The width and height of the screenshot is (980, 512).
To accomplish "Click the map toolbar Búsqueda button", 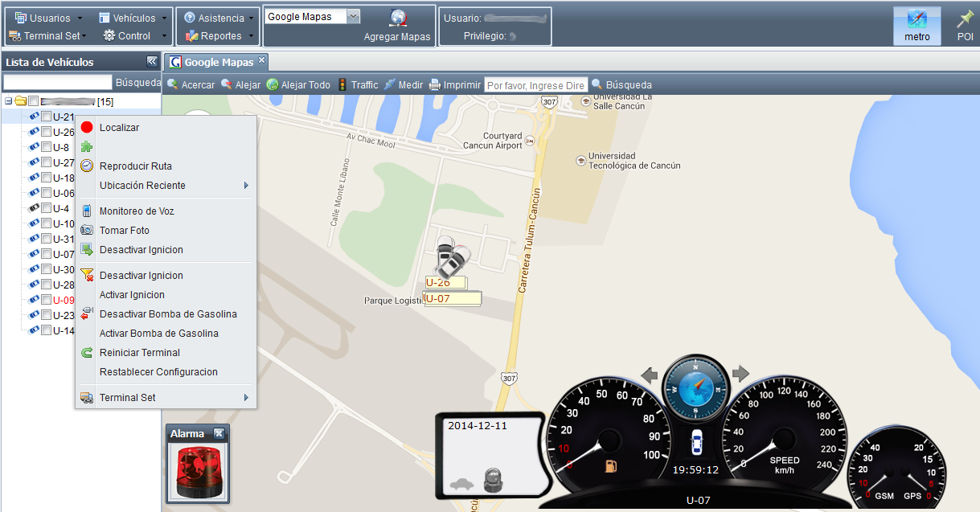I will click(621, 85).
